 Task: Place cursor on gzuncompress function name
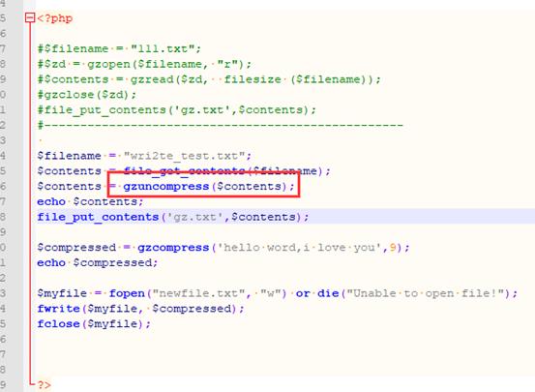[x=165, y=187]
